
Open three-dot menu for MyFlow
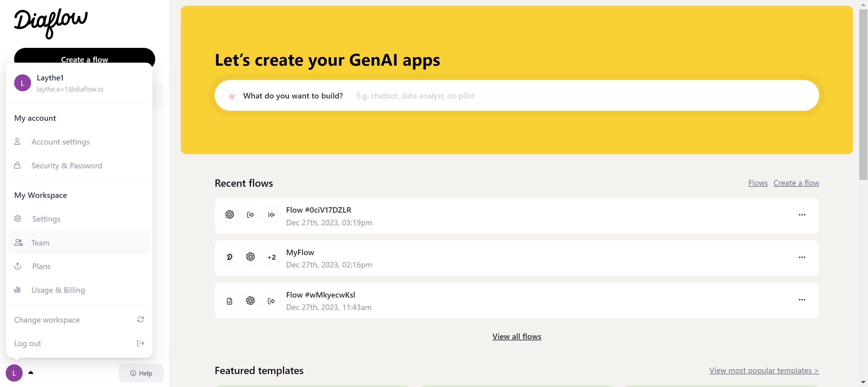(x=802, y=257)
